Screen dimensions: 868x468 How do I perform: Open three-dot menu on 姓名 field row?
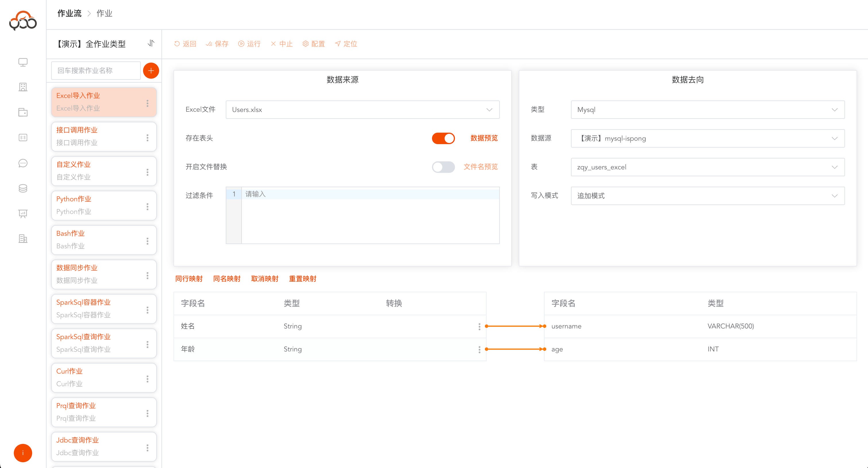479,326
